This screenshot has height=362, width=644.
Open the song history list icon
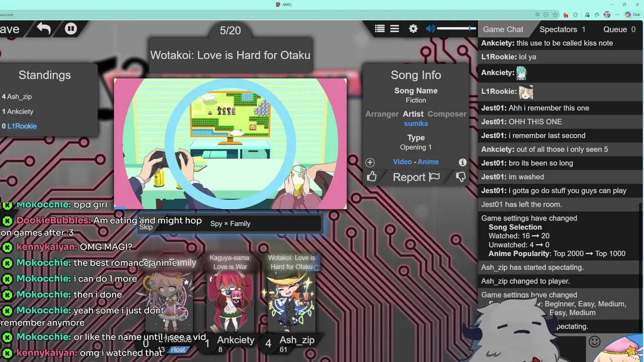(380, 29)
